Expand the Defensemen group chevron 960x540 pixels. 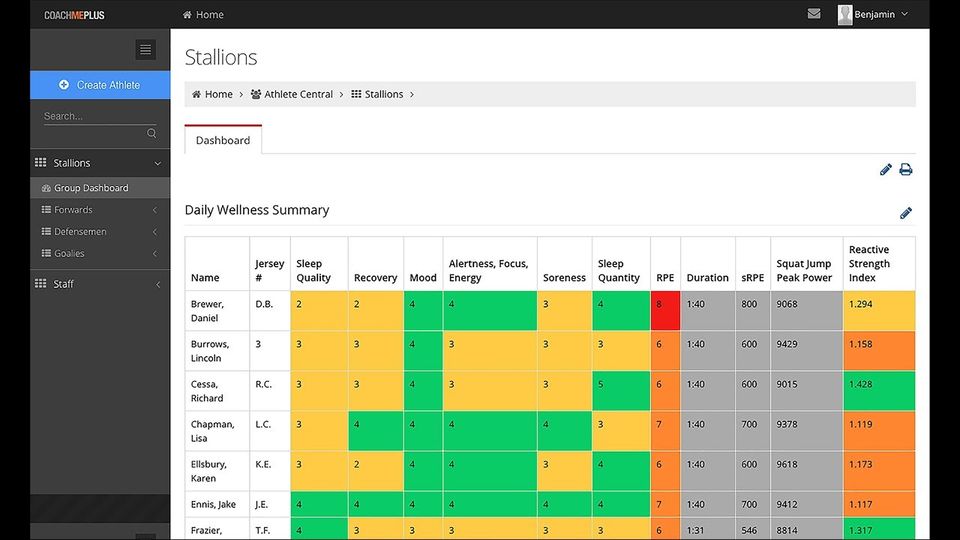coord(155,232)
